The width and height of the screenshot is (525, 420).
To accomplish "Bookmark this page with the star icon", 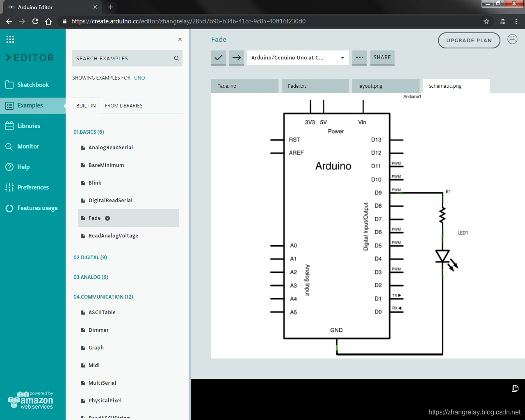I will tap(486, 21).
